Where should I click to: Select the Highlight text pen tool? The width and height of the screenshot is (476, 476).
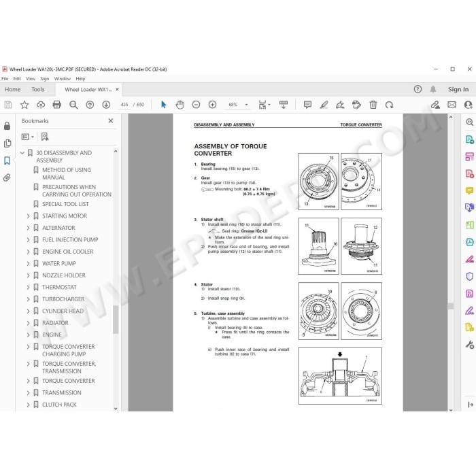[324, 105]
